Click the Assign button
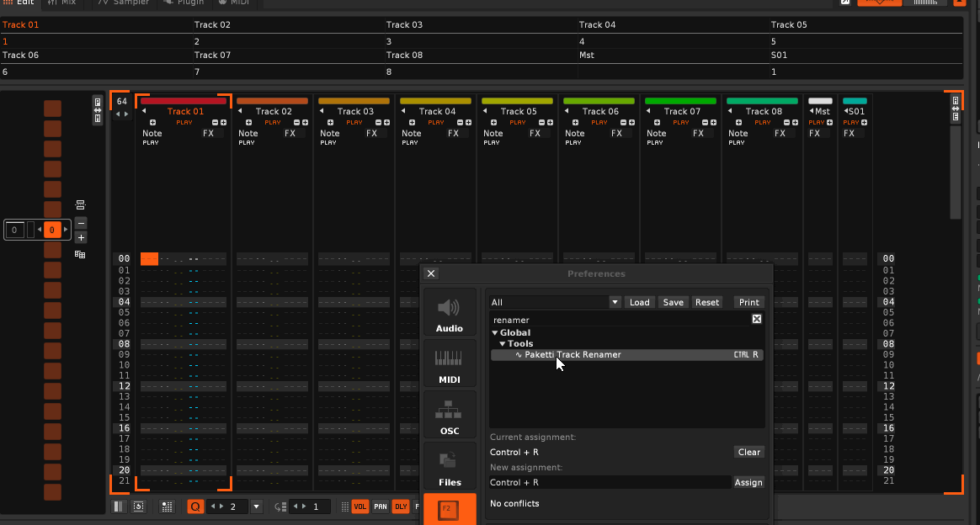The width and height of the screenshot is (980, 525). click(x=748, y=482)
